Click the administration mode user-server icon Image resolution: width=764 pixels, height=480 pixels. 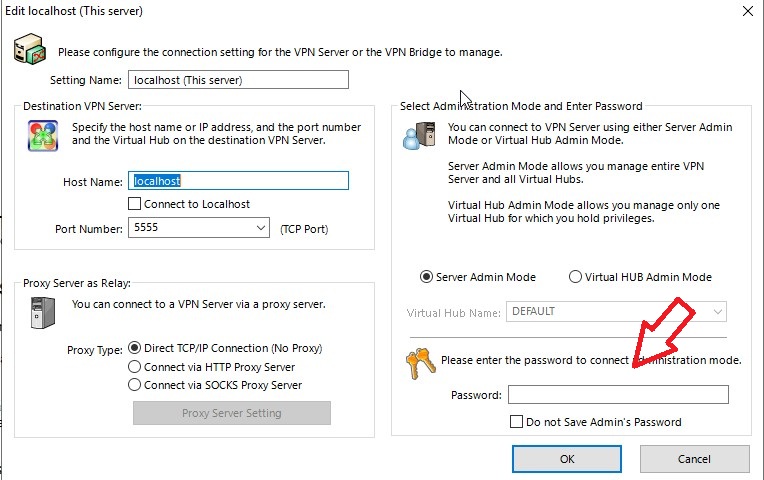click(418, 134)
